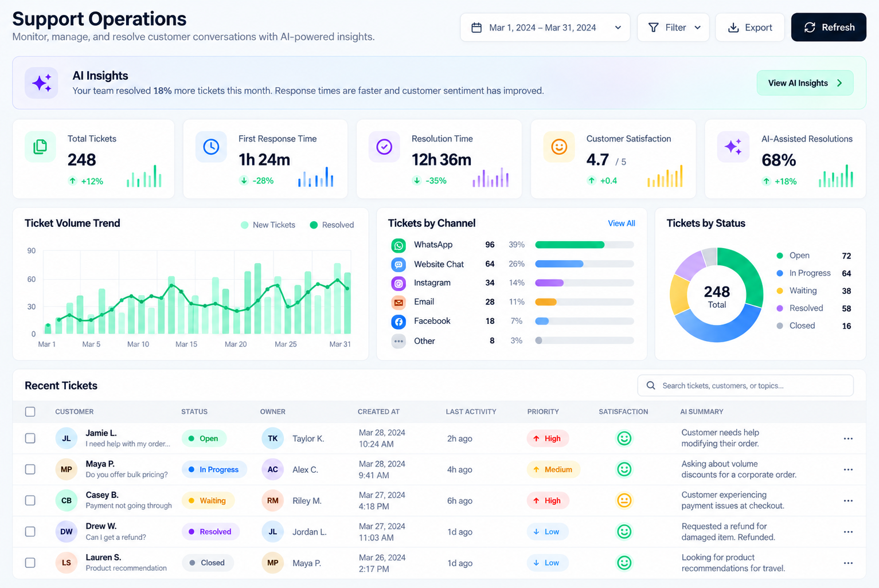Image resolution: width=879 pixels, height=588 pixels.
Task: Sort tickets by the Last Activity column header
Action: 471,411
